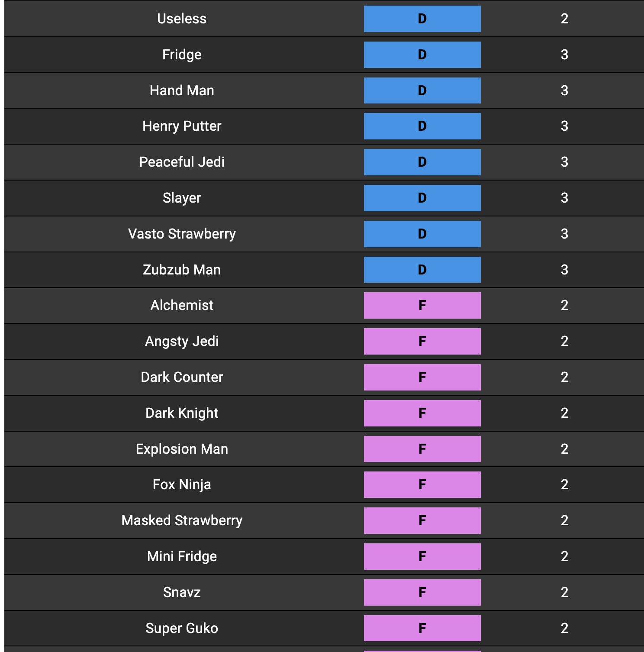Click Dark Counter's pink F tier badge

point(422,377)
